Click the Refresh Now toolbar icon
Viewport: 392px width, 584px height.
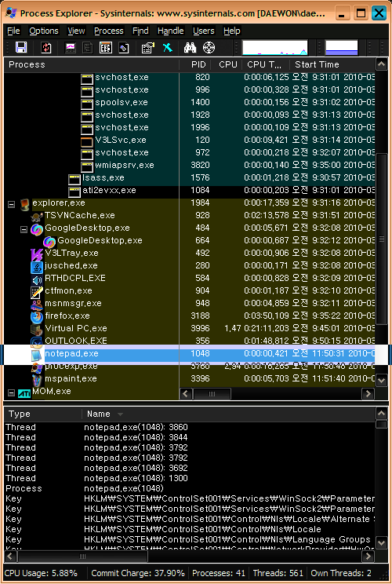click(x=46, y=48)
